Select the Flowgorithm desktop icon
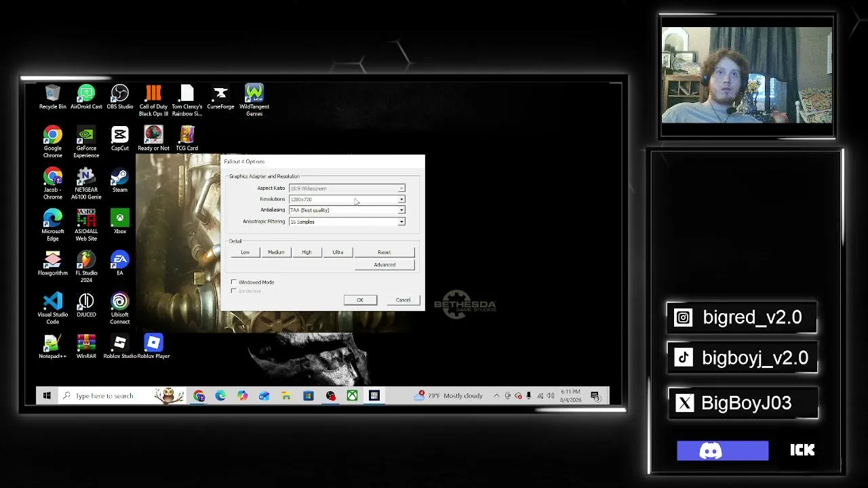Screen dimensions: 868x488 coord(52,263)
